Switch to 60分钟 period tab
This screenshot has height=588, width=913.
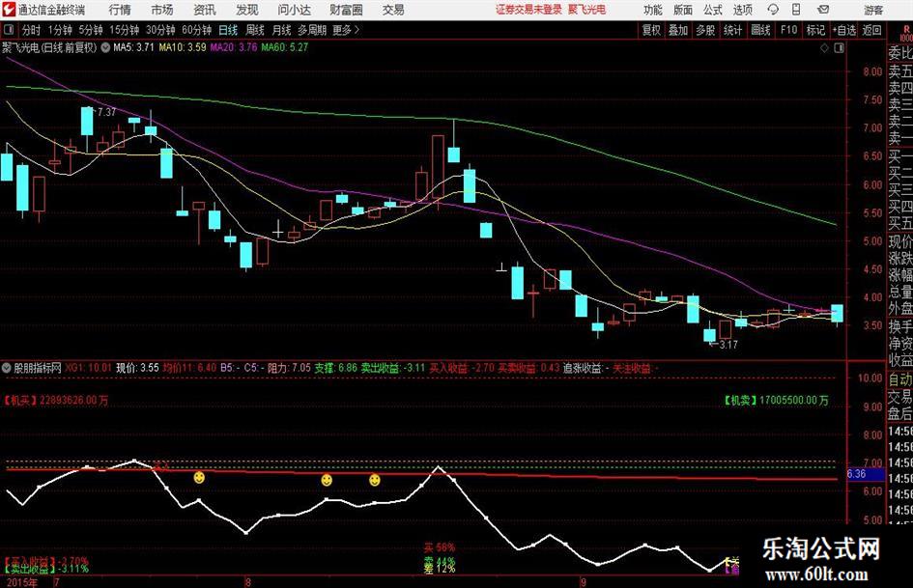click(x=196, y=30)
